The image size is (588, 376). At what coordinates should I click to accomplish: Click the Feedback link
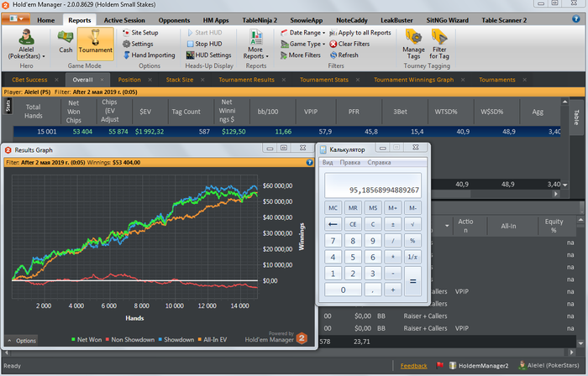coord(413,366)
